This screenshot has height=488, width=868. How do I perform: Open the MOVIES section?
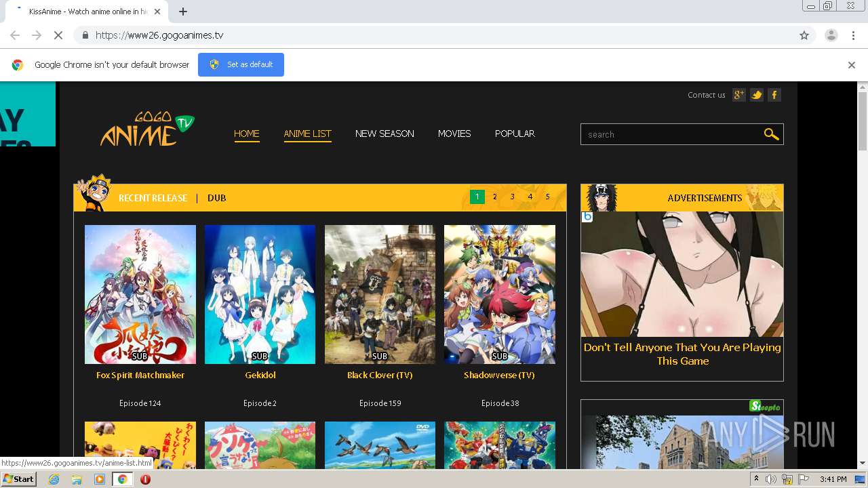point(454,134)
